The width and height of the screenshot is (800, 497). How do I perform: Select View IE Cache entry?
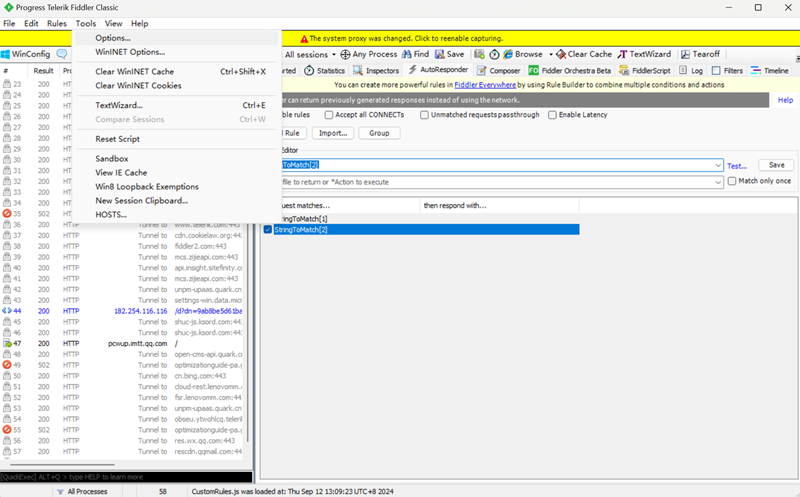pos(177,172)
